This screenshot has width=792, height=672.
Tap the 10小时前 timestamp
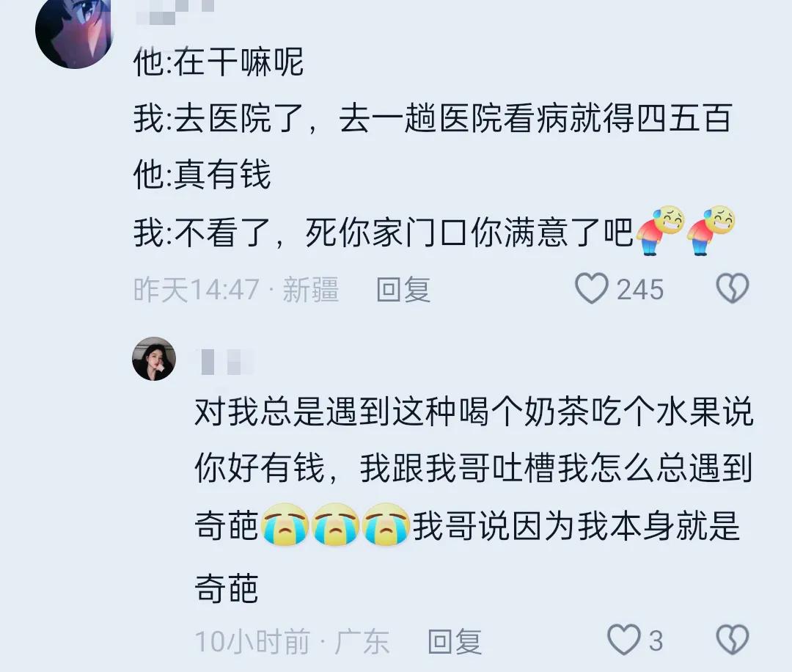pos(252,641)
